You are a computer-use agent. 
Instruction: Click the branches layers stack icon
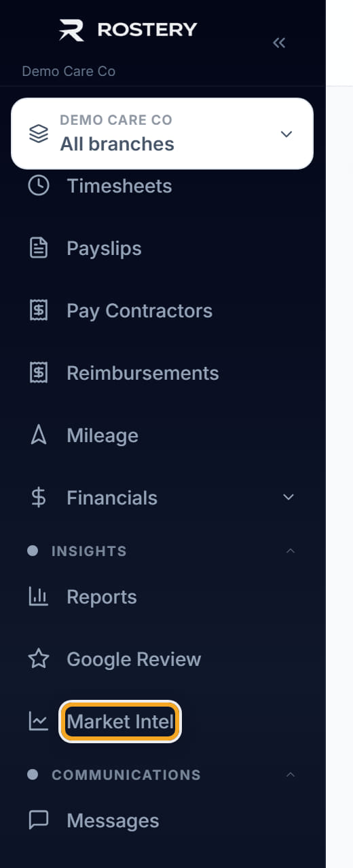(x=39, y=134)
